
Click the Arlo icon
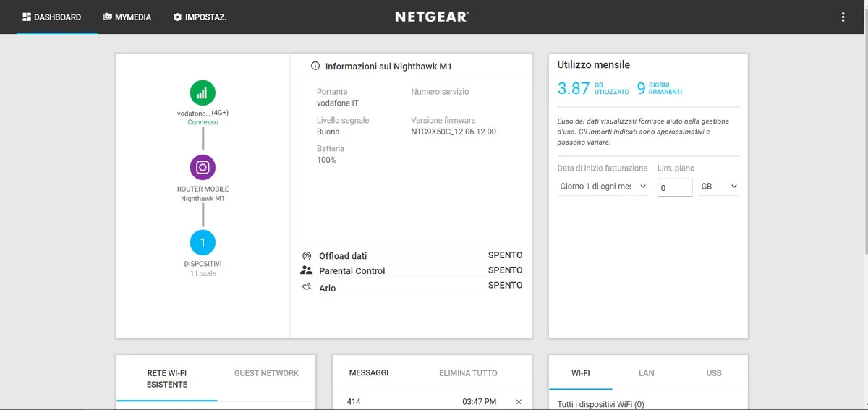307,287
